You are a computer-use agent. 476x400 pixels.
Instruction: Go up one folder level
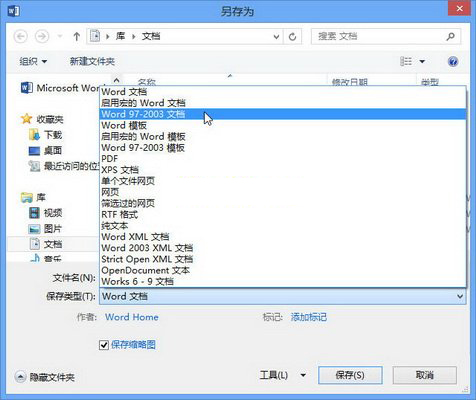[77, 36]
